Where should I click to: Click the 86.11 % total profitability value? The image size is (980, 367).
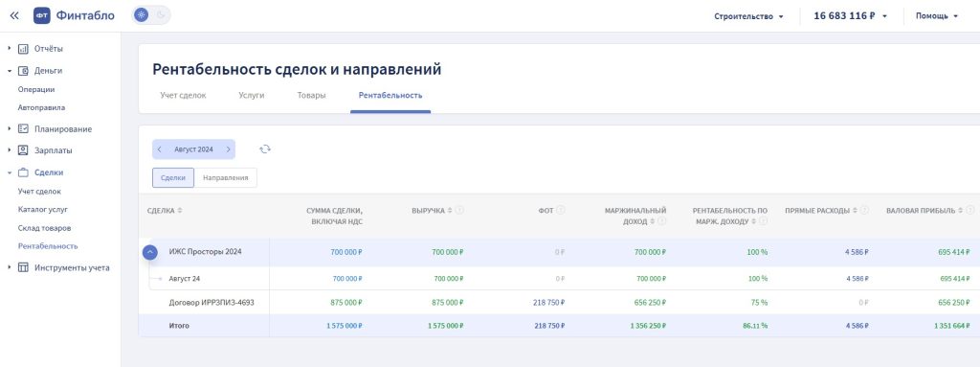pyautogui.click(x=754, y=327)
